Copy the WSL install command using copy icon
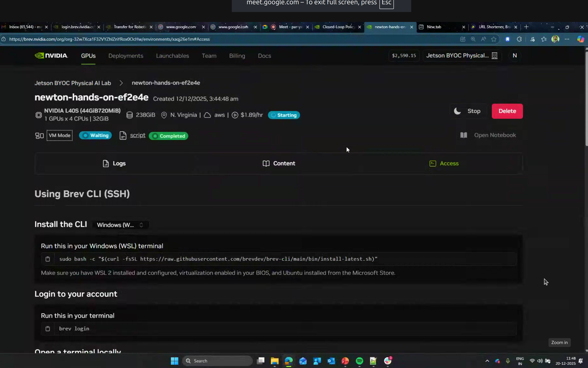 pyautogui.click(x=48, y=259)
